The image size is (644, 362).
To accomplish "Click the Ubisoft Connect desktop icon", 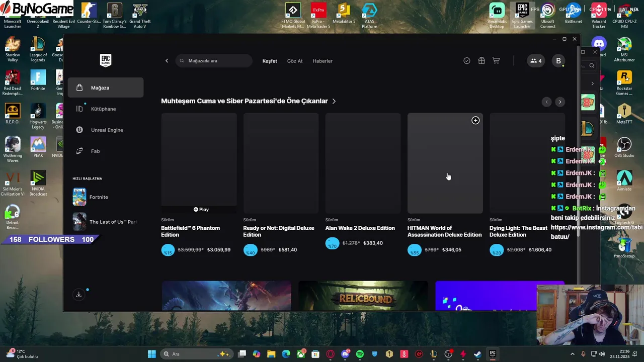I will [x=548, y=16].
